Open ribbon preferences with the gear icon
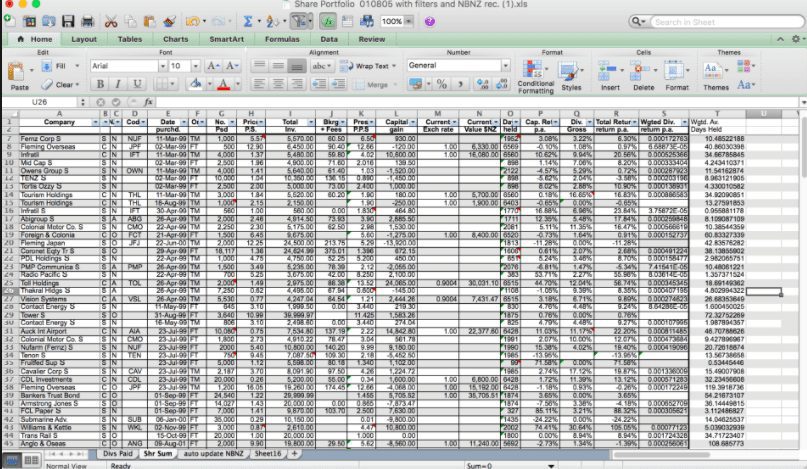Screen dimensions: 807x469 (796, 39)
